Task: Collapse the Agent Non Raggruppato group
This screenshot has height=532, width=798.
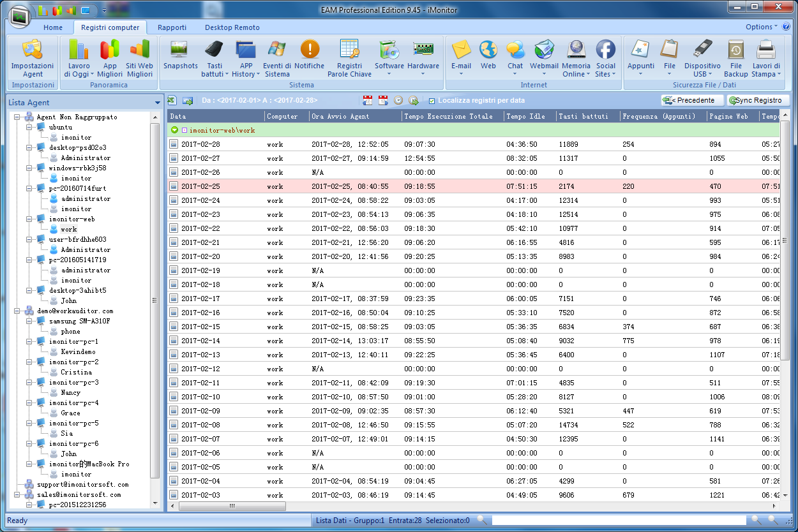Action: click(x=17, y=117)
